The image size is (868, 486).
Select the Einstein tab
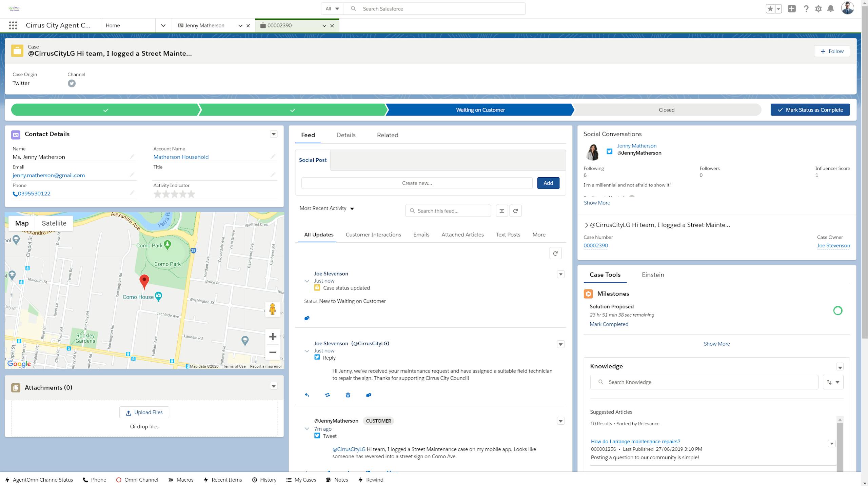pyautogui.click(x=653, y=275)
